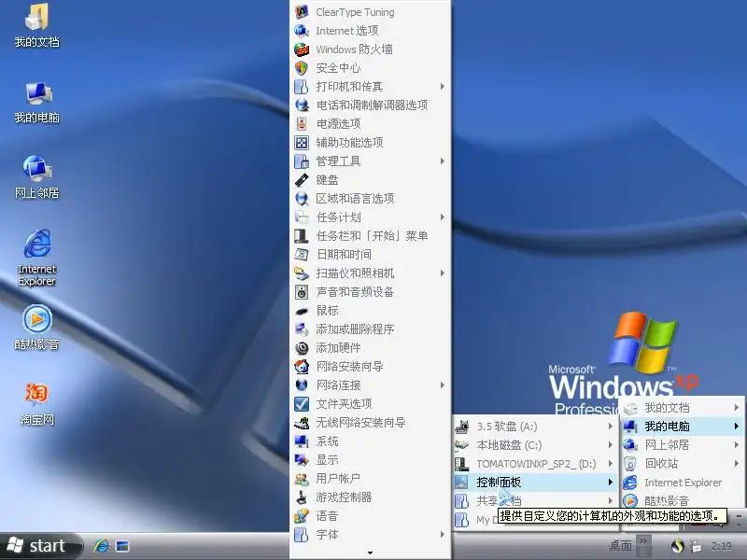Click the 桌面 toolbar label on taskbar
Image resolution: width=747 pixels, height=560 pixels.
620,545
